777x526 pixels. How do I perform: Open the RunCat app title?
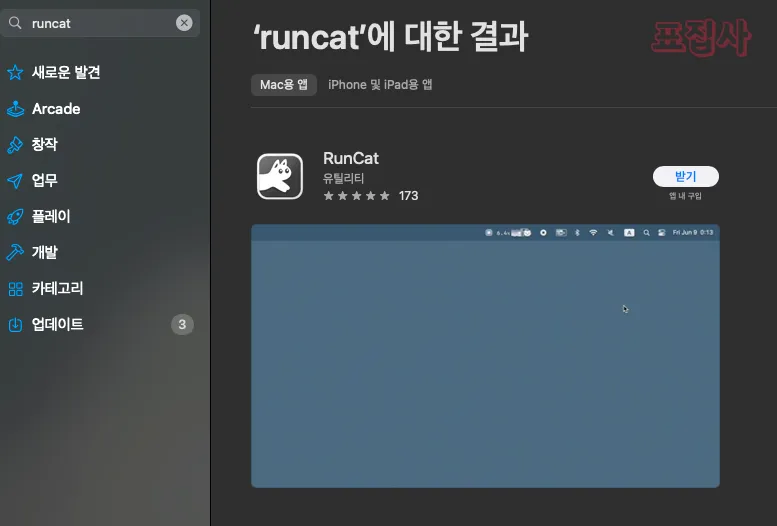(x=351, y=158)
